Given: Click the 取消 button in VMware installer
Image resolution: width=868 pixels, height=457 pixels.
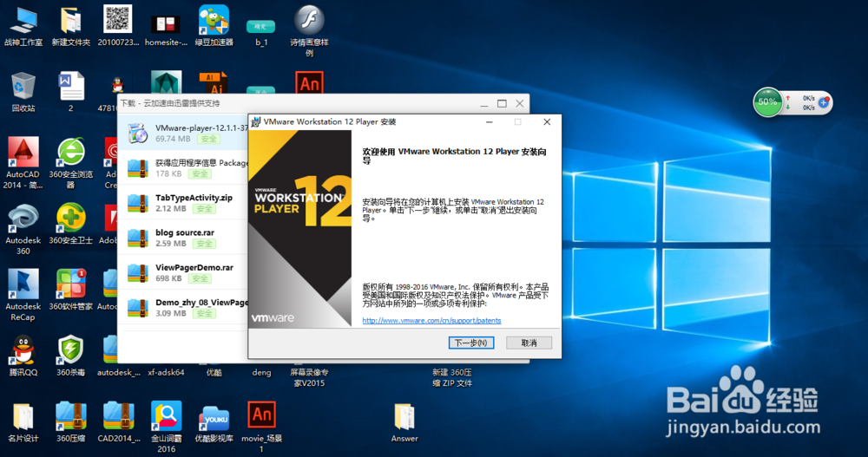Looking at the screenshot, I should click(529, 343).
